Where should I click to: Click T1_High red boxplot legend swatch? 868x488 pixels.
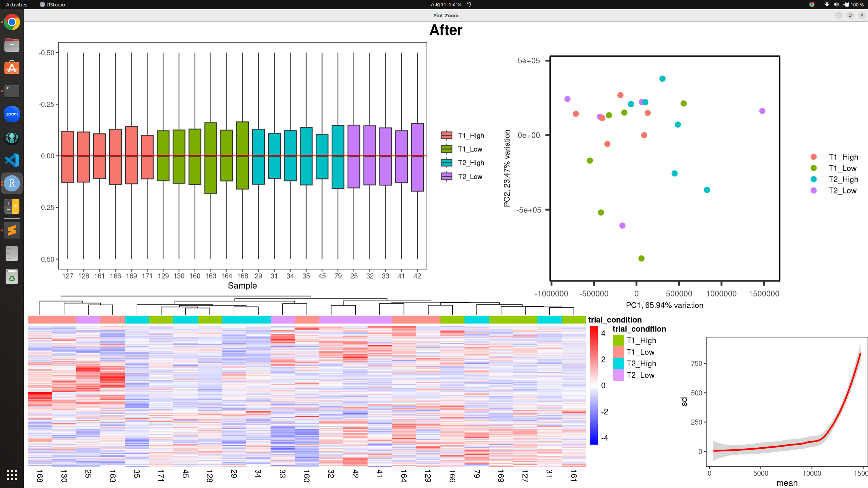point(447,135)
